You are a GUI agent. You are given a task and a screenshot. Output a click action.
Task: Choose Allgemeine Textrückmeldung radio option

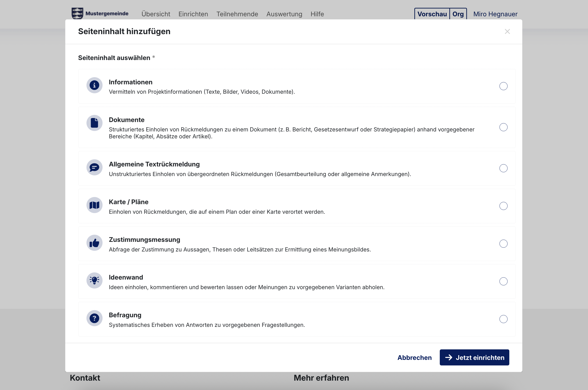coord(503,168)
